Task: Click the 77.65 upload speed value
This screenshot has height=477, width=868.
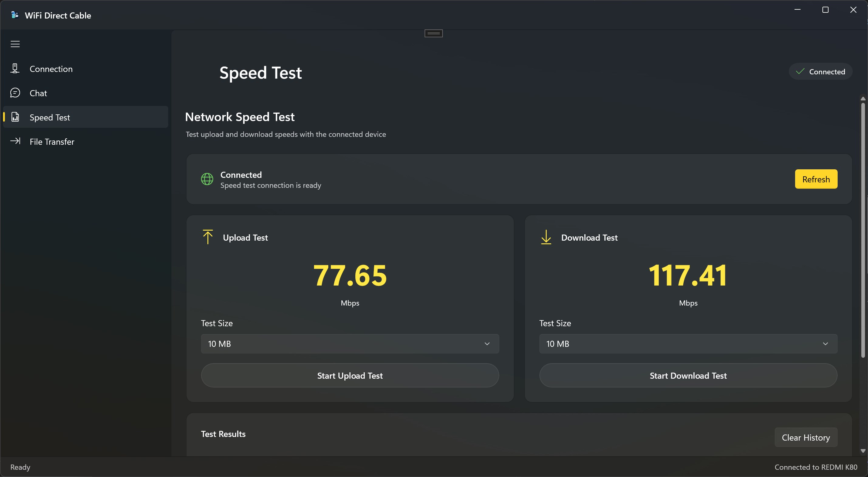Action: coord(350,275)
